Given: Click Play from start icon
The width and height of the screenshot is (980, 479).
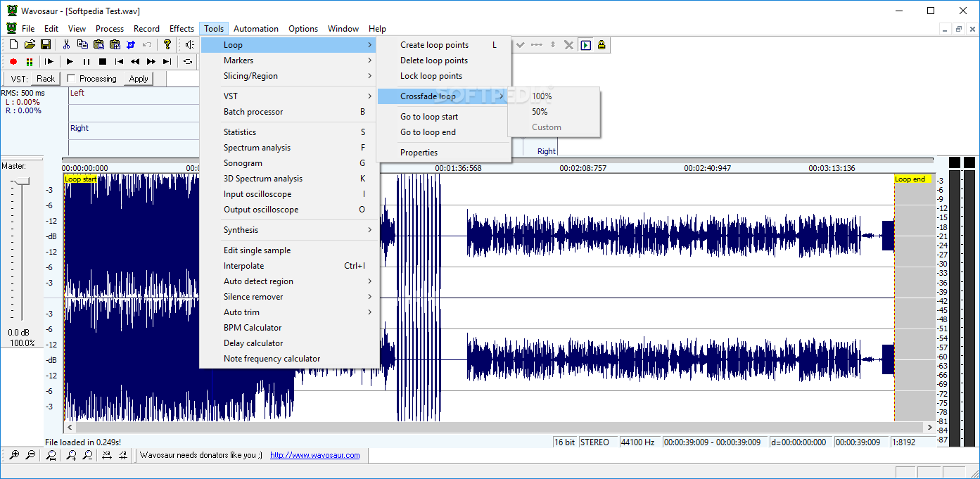Looking at the screenshot, I should coord(49,61).
